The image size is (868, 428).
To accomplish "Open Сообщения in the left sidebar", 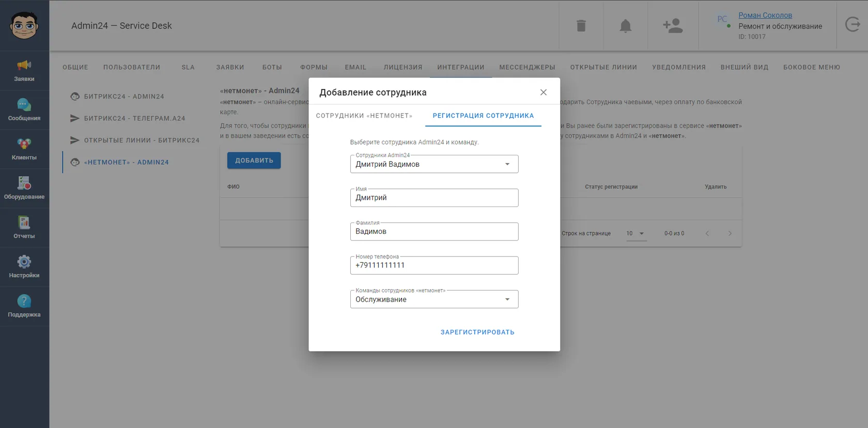I will [24, 110].
